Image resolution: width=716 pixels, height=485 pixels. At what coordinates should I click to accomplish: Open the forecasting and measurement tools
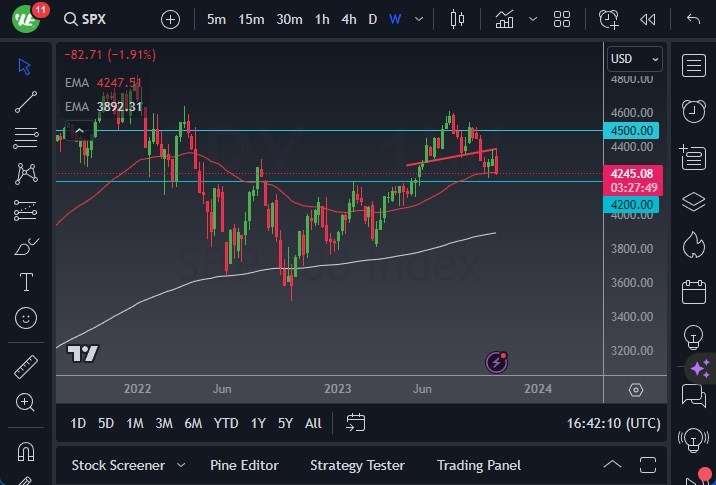pyautogui.click(x=26, y=210)
